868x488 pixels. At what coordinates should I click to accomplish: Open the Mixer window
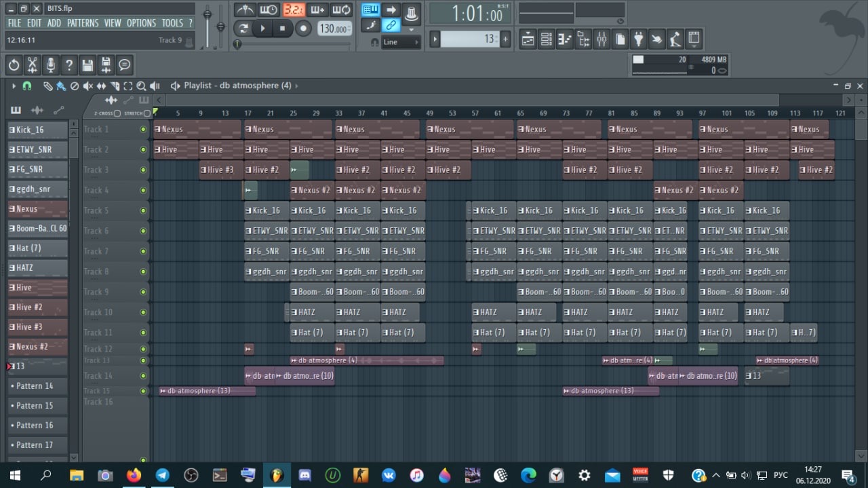coord(601,39)
